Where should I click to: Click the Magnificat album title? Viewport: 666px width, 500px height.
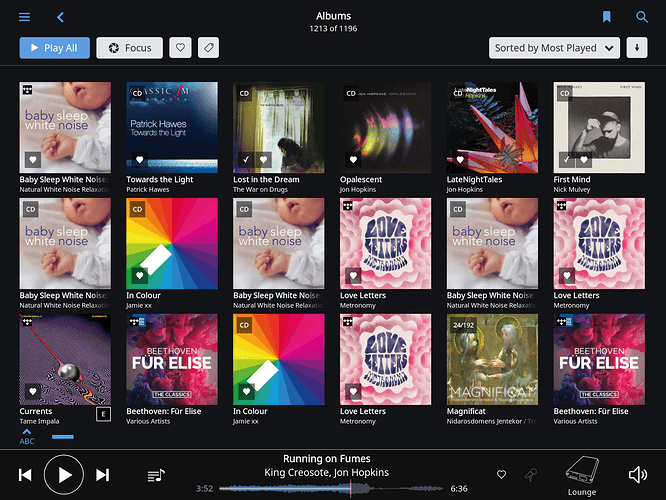(x=466, y=411)
